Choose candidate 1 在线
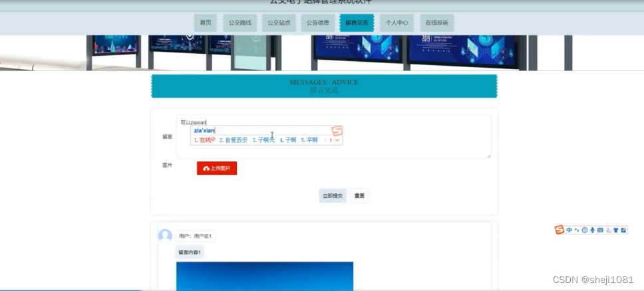 tap(204, 140)
